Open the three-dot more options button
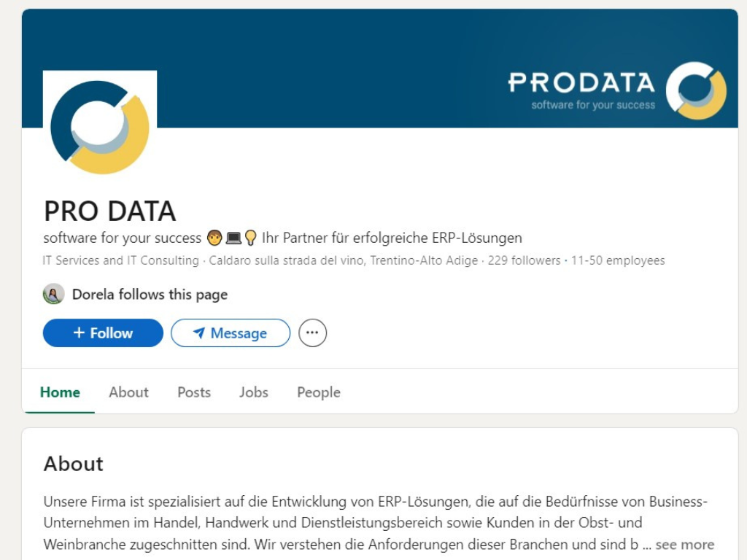Image resolution: width=747 pixels, height=560 pixels. click(x=312, y=333)
